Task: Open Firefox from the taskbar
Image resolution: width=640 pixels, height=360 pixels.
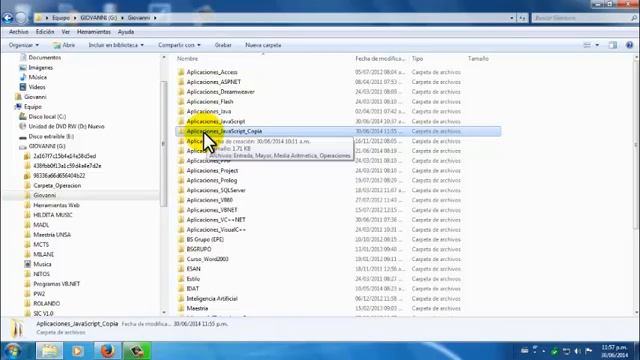Action: pos(107,351)
